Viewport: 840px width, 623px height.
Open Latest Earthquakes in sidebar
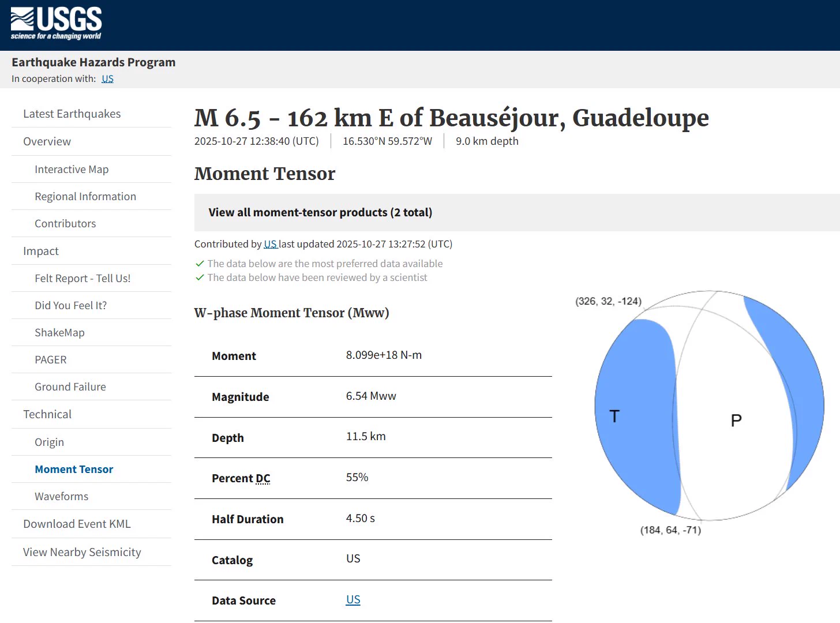(x=72, y=114)
